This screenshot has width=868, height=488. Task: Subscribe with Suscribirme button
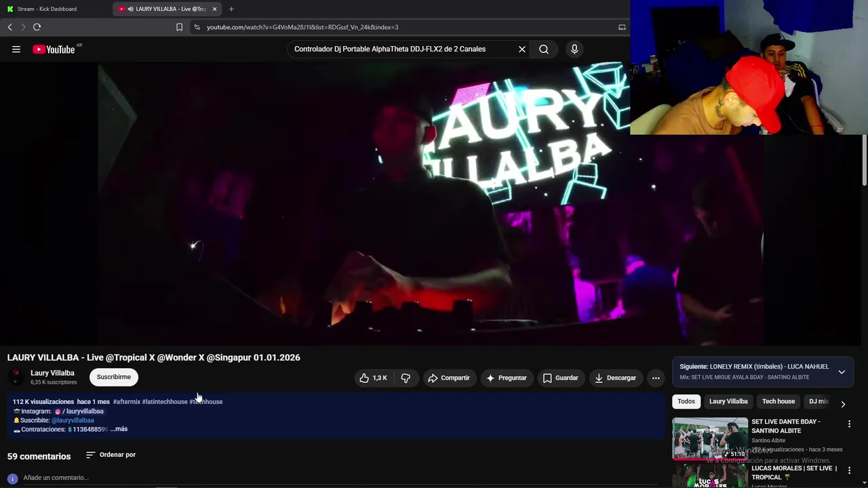[x=114, y=377]
